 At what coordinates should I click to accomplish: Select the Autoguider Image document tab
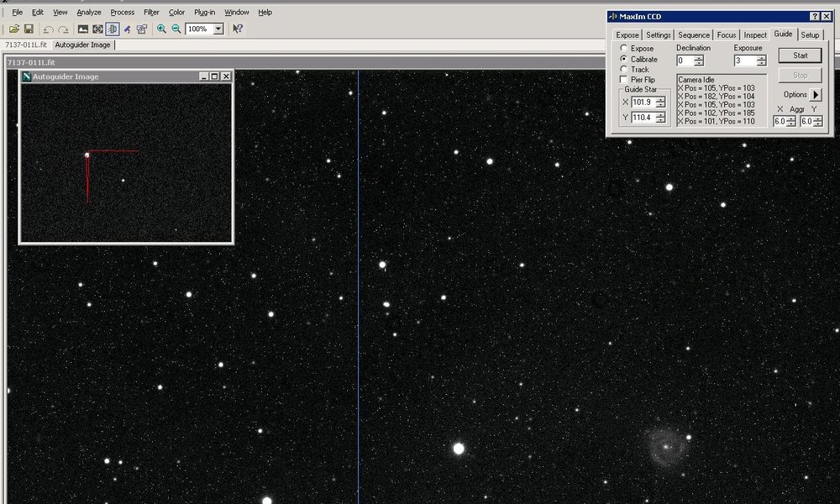(82, 45)
